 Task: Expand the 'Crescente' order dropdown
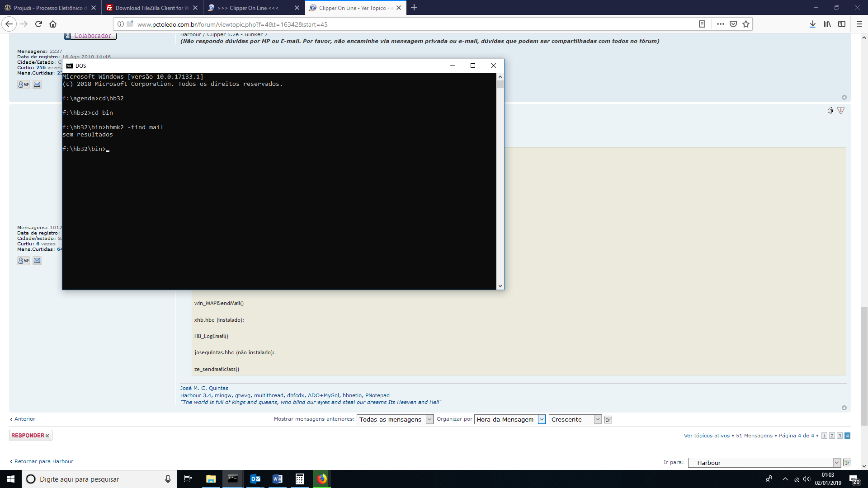(575, 419)
